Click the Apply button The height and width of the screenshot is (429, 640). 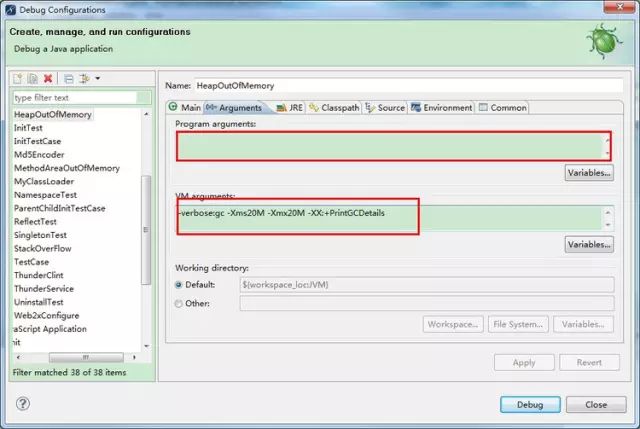524,362
